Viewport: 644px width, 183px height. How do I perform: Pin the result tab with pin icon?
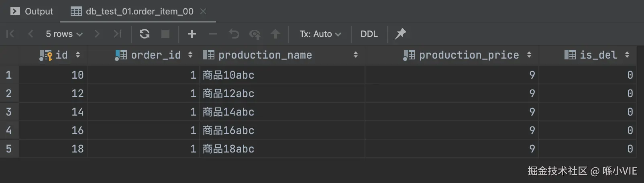[400, 34]
